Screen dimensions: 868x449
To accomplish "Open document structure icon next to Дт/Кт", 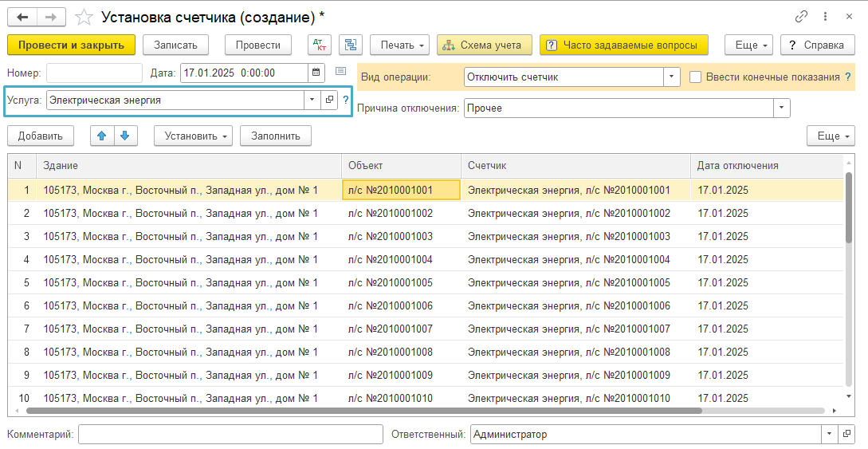I will (x=351, y=45).
